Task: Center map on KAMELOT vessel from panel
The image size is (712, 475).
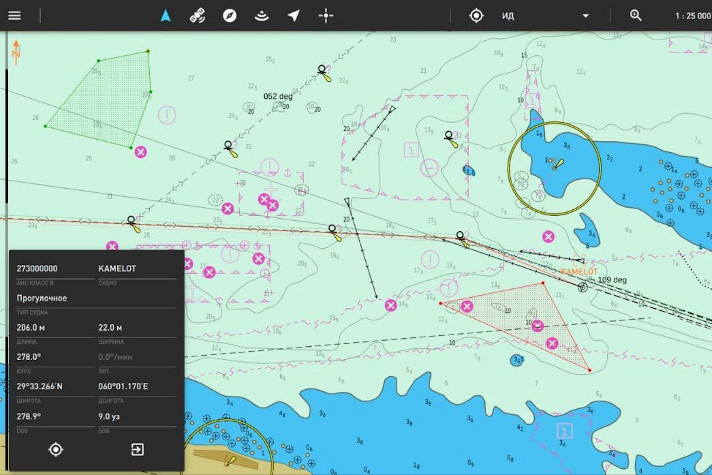Action: point(55,449)
